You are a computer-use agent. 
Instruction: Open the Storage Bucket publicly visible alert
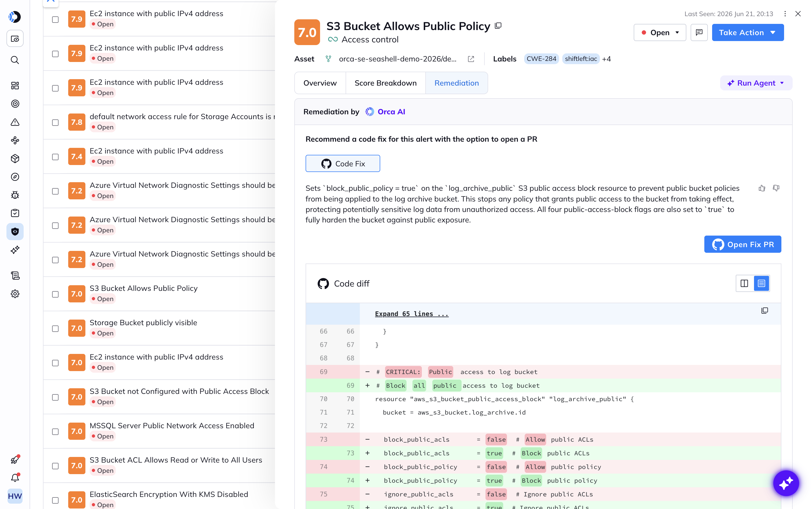pos(143,323)
